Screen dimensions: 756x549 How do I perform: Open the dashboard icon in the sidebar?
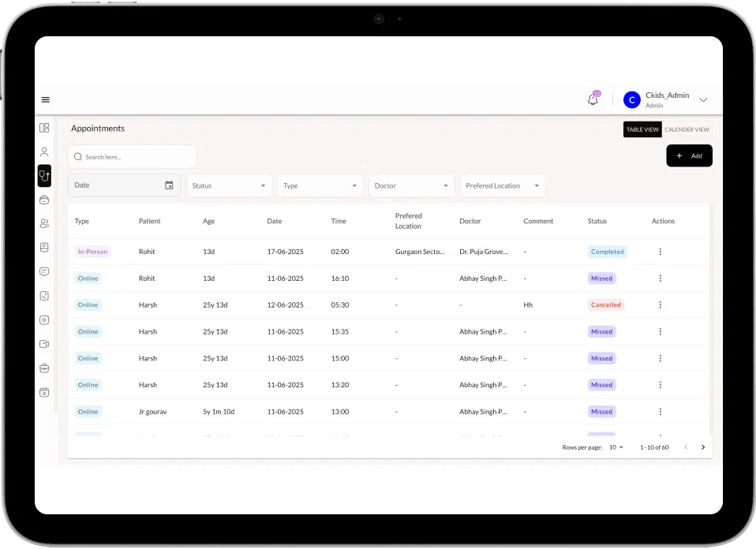[44, 127]
